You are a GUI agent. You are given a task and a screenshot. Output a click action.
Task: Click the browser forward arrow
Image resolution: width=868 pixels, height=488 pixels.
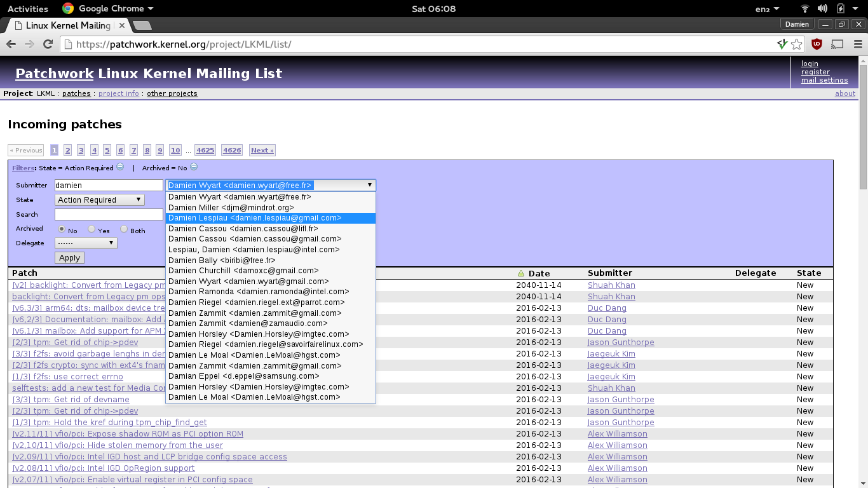click(29, 44)
